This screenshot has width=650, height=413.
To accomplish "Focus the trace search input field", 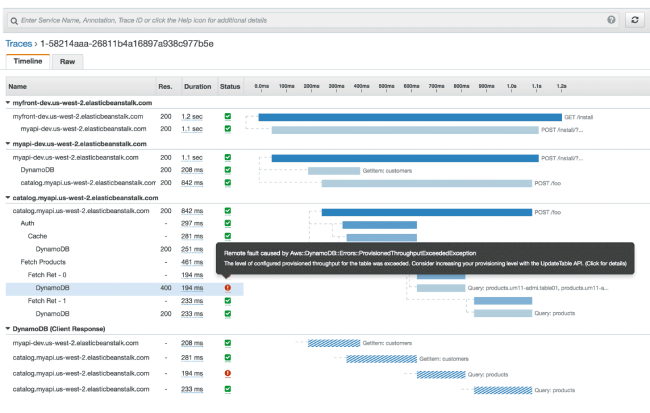I will (x=300, y=20).
